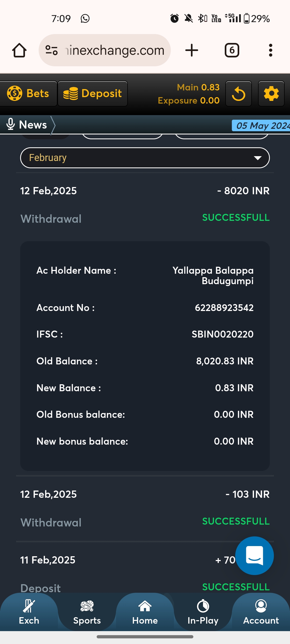Open a new browser tab
Viewport: 290px width, 644px height.
[192, 50]
